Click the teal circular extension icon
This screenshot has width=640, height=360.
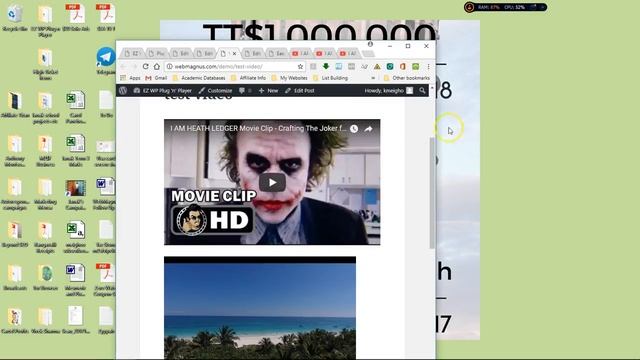(x=390, y=66)
